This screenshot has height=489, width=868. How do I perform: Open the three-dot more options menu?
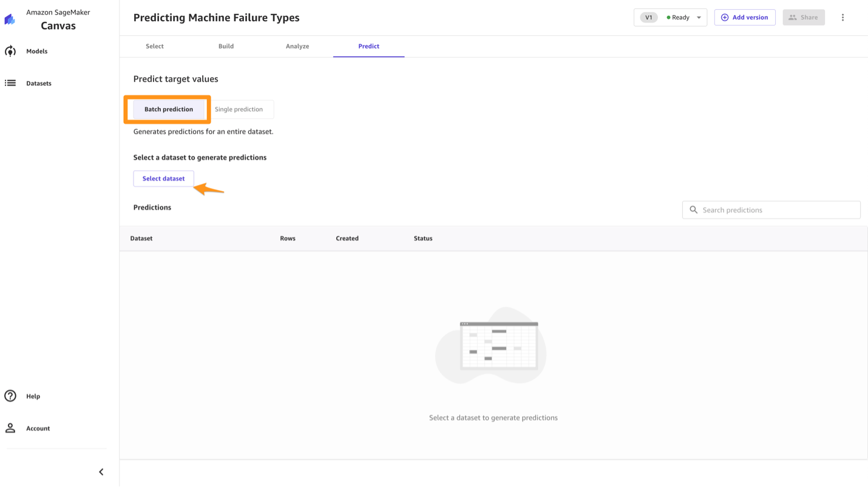[x=843, y=18]
